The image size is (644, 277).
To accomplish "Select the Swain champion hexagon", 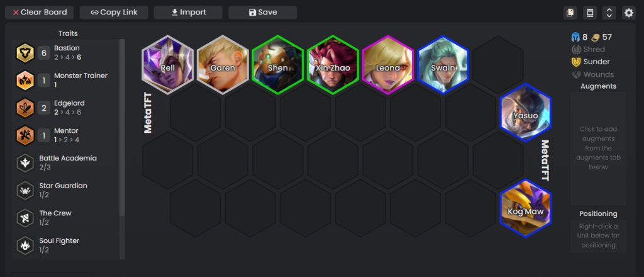I will tap(443, 65).
